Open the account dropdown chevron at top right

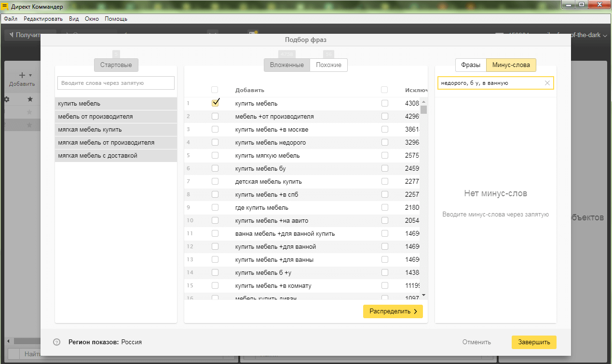click(605, 35)
